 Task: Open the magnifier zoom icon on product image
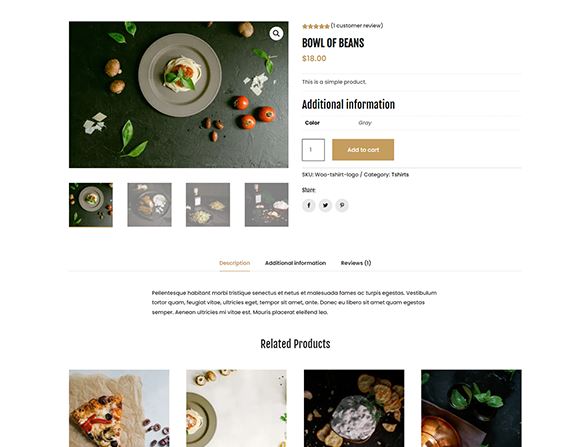276,34
